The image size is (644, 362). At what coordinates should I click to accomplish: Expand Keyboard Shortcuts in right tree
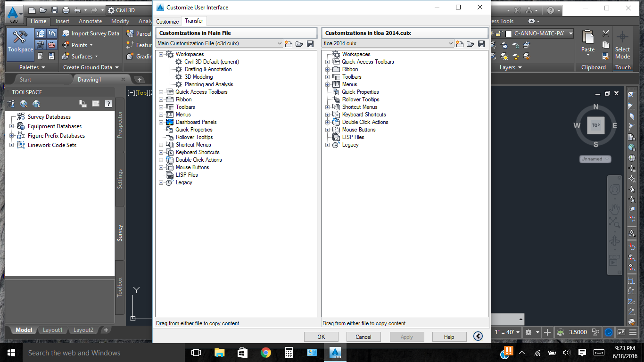click(x=327, y=115)
